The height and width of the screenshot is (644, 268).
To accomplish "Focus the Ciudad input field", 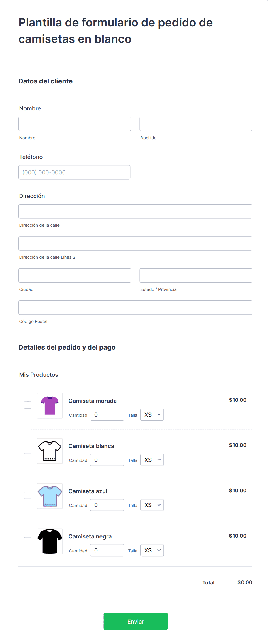I will (75, 275).
